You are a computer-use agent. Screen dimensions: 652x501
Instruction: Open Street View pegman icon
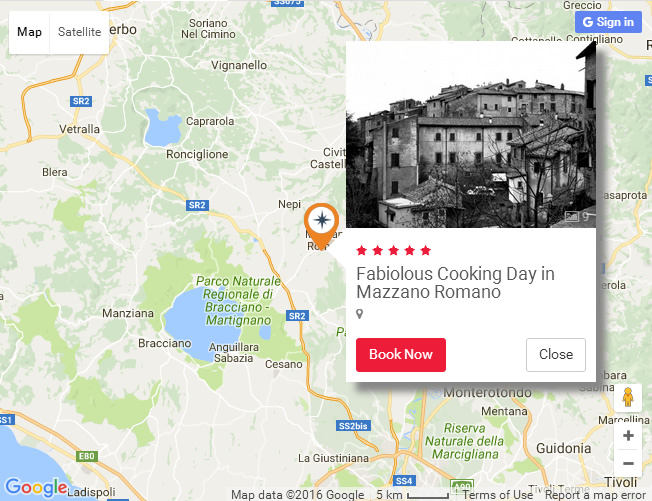628,397
